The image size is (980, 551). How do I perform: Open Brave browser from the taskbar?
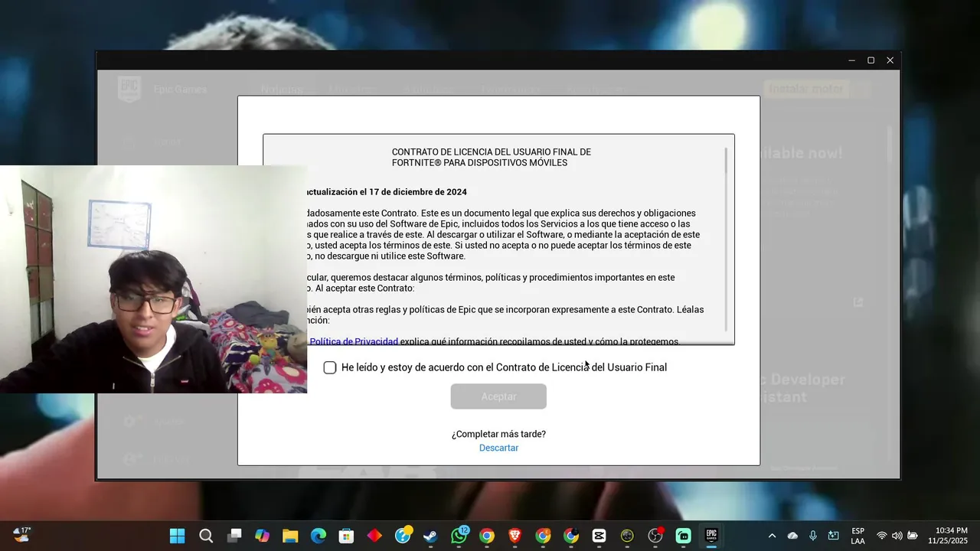514,536
